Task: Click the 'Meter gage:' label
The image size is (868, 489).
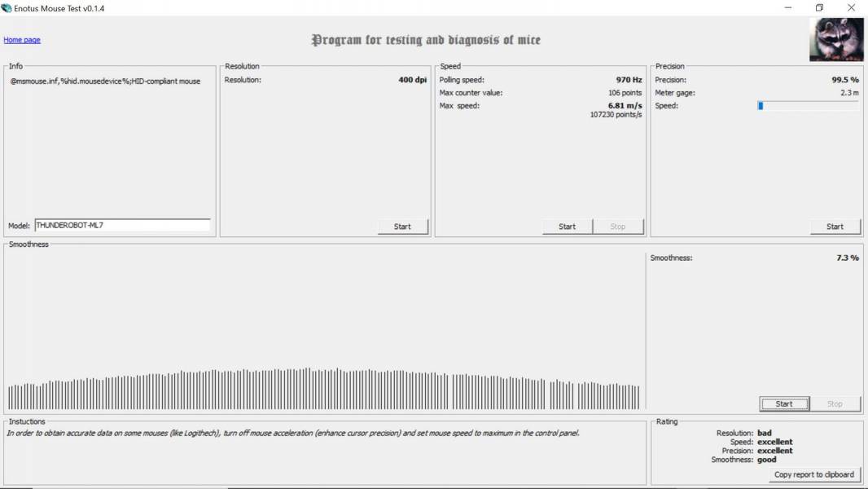Action: coord(675,93)
